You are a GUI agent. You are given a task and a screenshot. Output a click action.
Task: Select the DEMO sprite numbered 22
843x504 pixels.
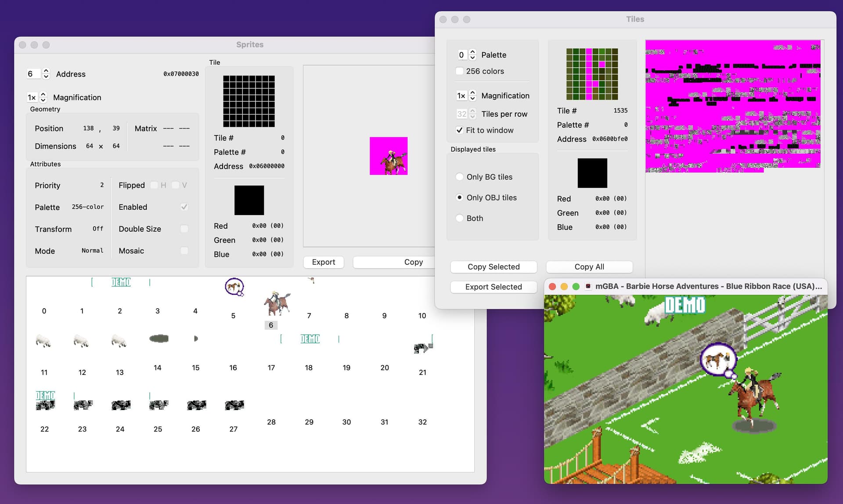tap(45, 400)
